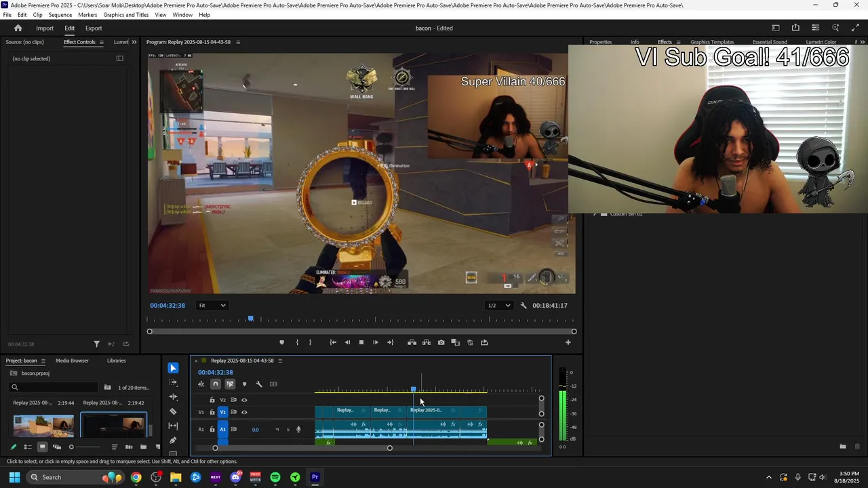
Task: Open playback resolution 1/2 dropdown
Action: [x=498, y=306]
